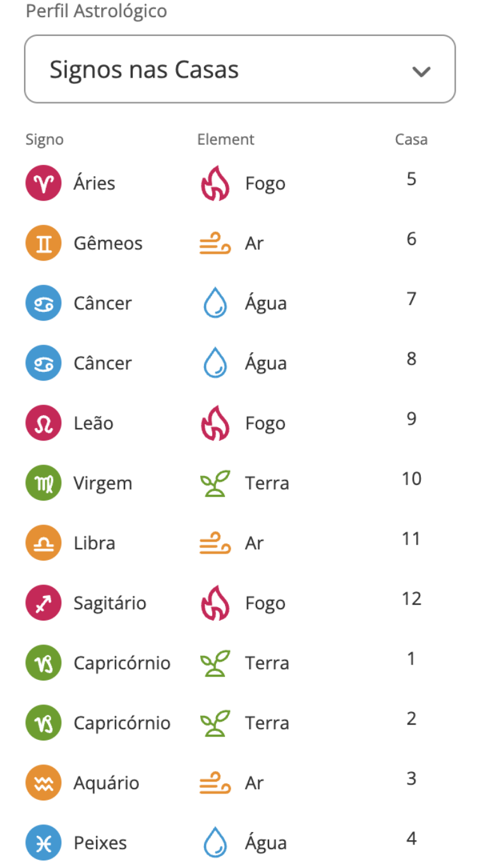Select the Peixes sign icon
Viewport: 489px width, 868px height.
[44, 843]
